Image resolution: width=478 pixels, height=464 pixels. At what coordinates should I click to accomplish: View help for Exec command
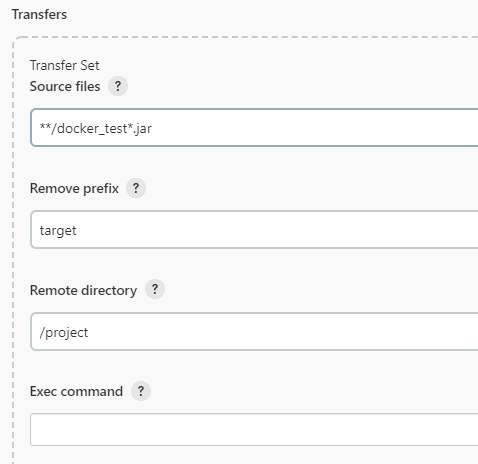[141, 391]
